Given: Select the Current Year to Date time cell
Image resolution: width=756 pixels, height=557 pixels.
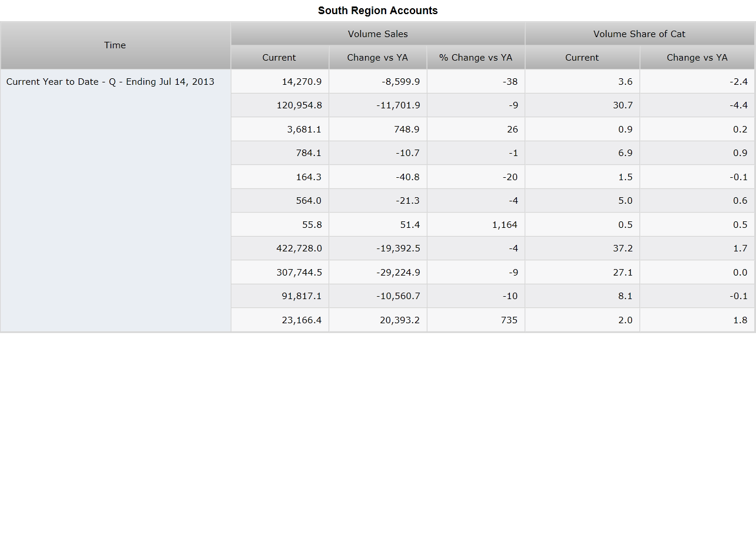Looking at the screenshot, I should coord(115,201).
